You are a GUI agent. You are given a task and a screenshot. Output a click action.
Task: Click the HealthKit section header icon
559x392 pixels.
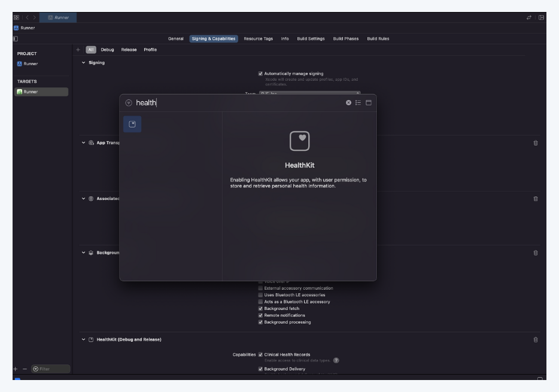pyautogui.click(x=91, y=339)
